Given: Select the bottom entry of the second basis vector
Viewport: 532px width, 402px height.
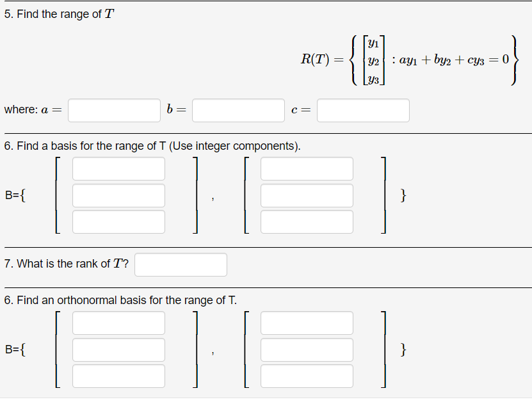Looking at the screenshot, I should (307, 221).
